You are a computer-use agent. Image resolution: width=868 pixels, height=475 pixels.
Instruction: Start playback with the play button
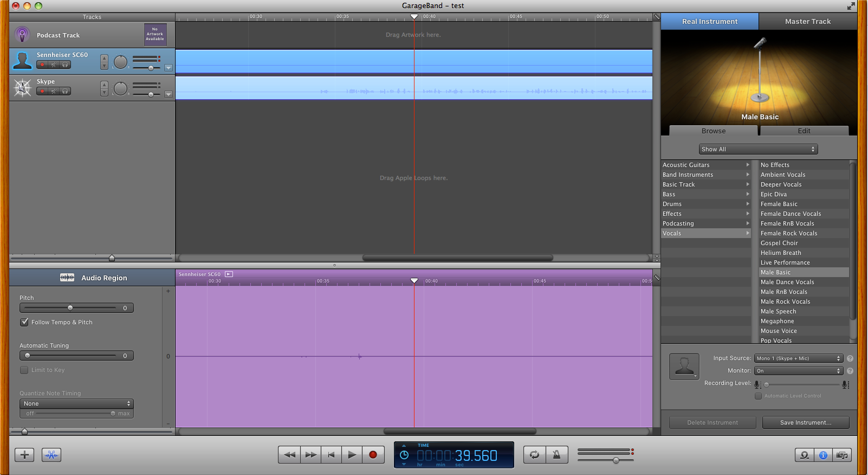tap(352, 454)
